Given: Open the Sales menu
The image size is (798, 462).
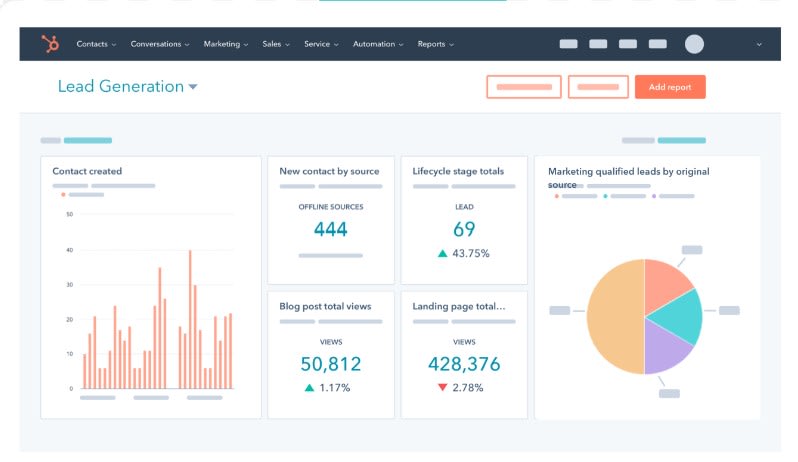Looking at the screenshot, I should pos(276,44).
